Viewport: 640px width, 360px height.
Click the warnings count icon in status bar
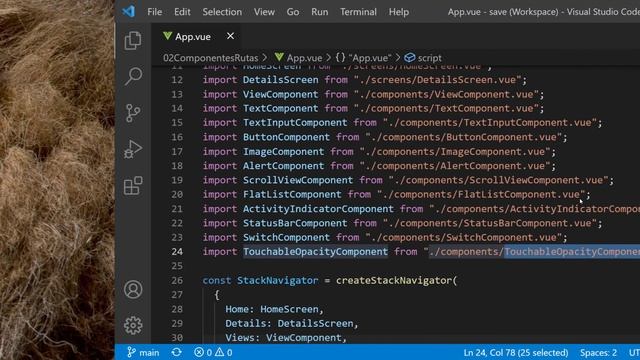[x=224, y=352]
